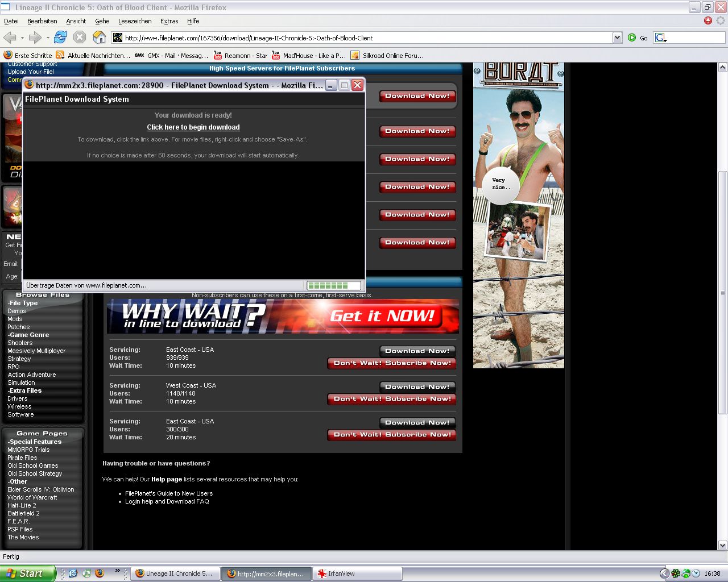Open FilePlanet's Guide to New Users link
The width and height of the screenshot is (728, 582).
pos(169,493)
